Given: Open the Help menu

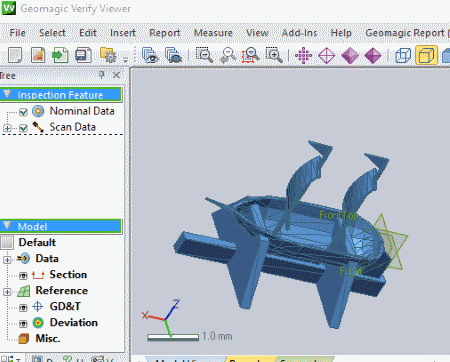Looking at the screenshot, I should [x=341, y=33].
